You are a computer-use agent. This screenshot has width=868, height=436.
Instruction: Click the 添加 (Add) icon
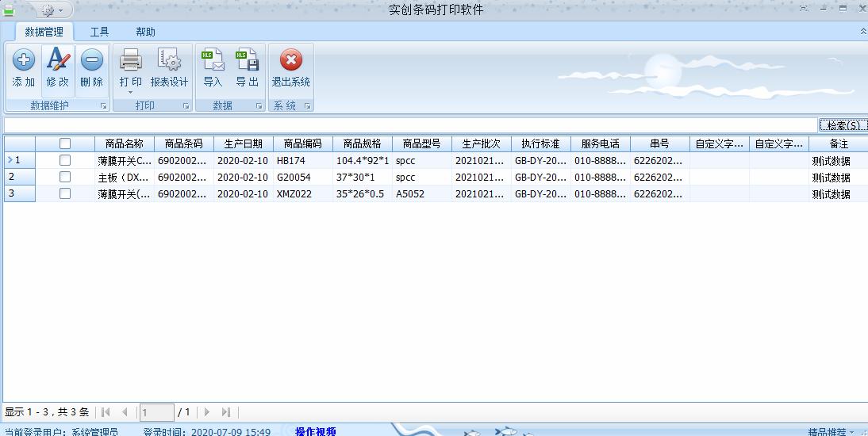click(23, 59)
